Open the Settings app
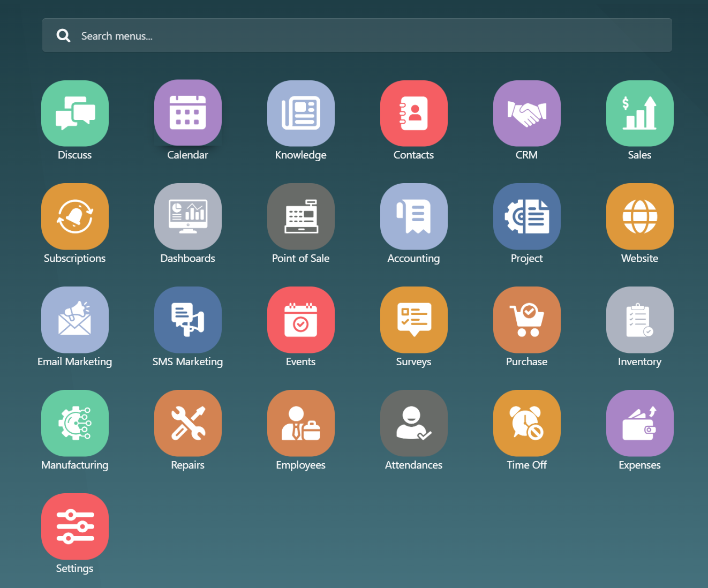708x588 pixels. point(75,526)
